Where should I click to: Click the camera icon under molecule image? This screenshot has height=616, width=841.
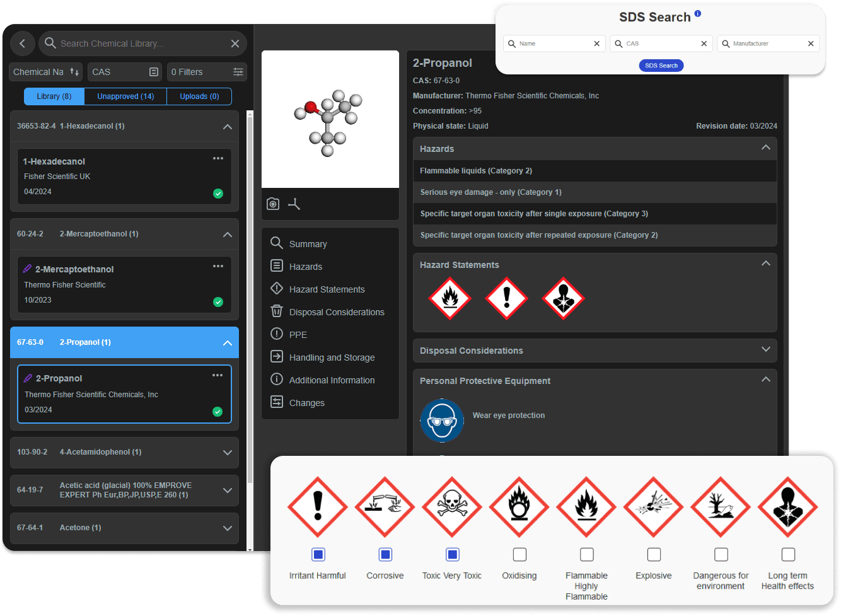(273, 204)
